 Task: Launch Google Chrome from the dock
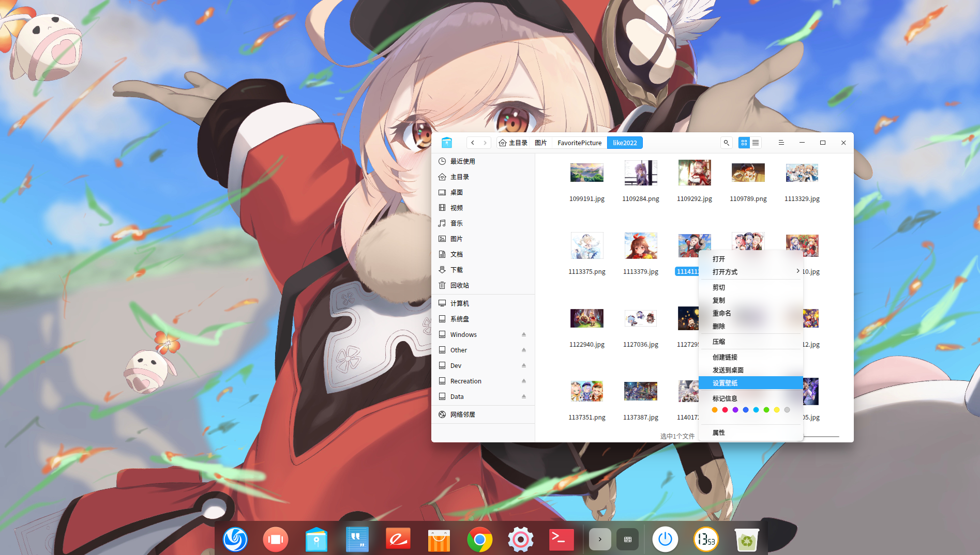pyautogui.click(x=479, y=539)
